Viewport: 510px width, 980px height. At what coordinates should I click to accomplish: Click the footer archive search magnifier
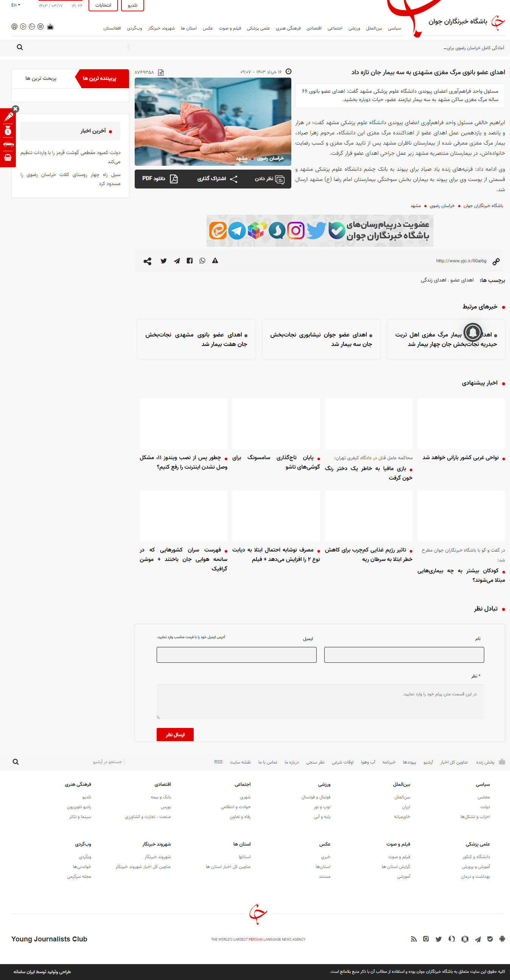coord(16,762)
